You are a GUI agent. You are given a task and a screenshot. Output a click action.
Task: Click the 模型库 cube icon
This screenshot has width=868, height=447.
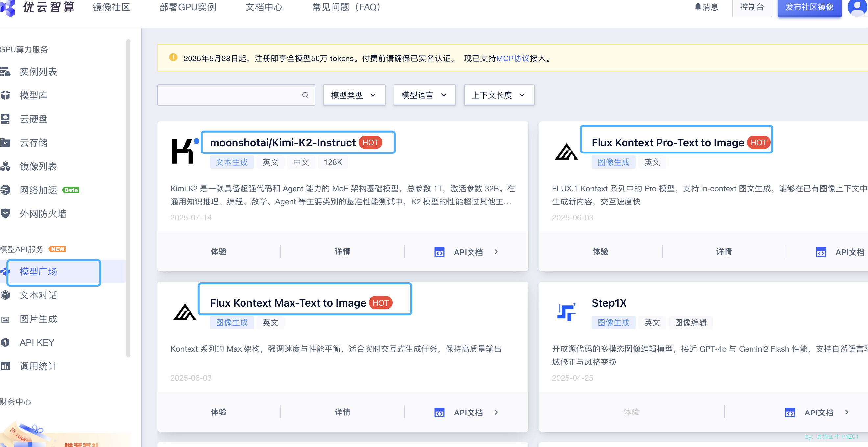pos(5,95)
